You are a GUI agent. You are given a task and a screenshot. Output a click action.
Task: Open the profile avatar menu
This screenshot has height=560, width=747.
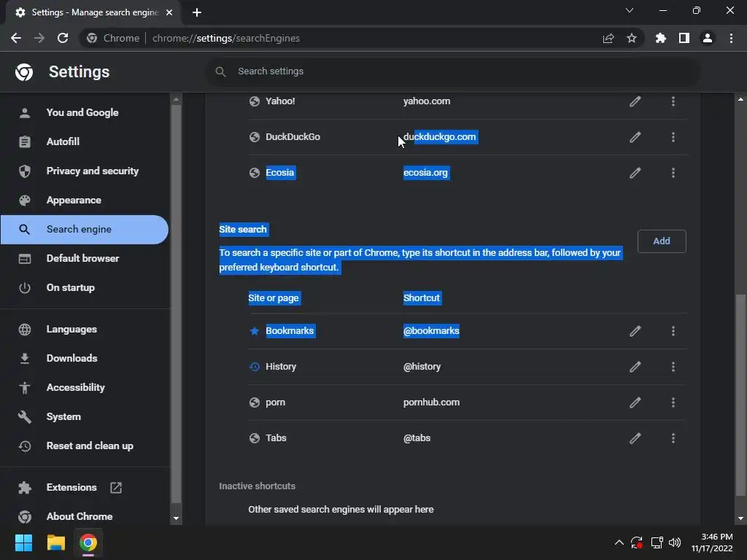(x=708, y=38)
